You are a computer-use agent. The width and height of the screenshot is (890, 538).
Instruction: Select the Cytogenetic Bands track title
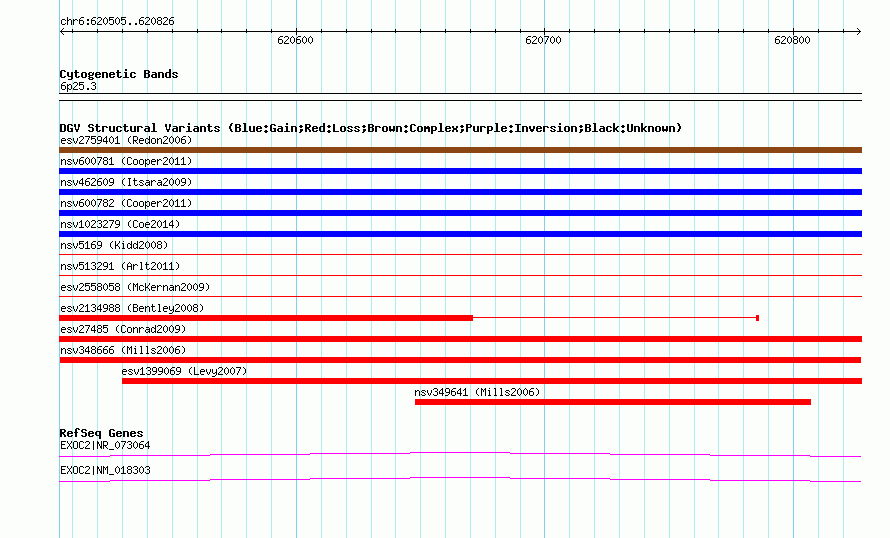click(119, 74)
